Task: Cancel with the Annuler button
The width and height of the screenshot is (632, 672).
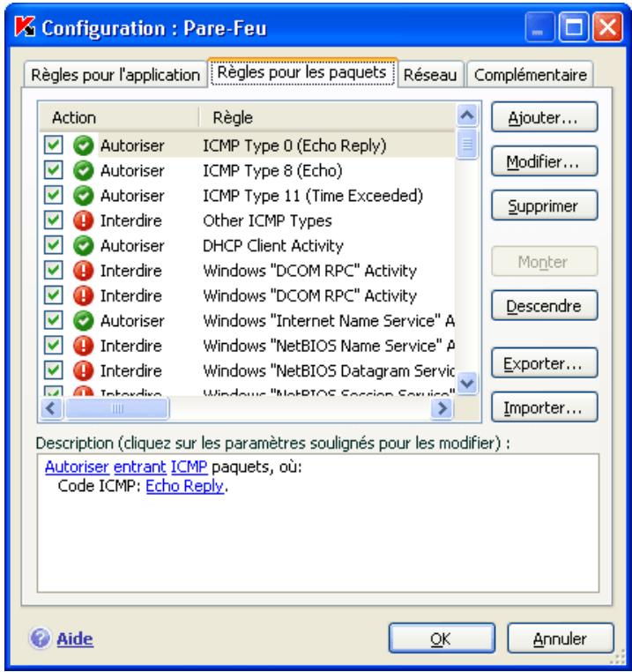Action: 561,638
